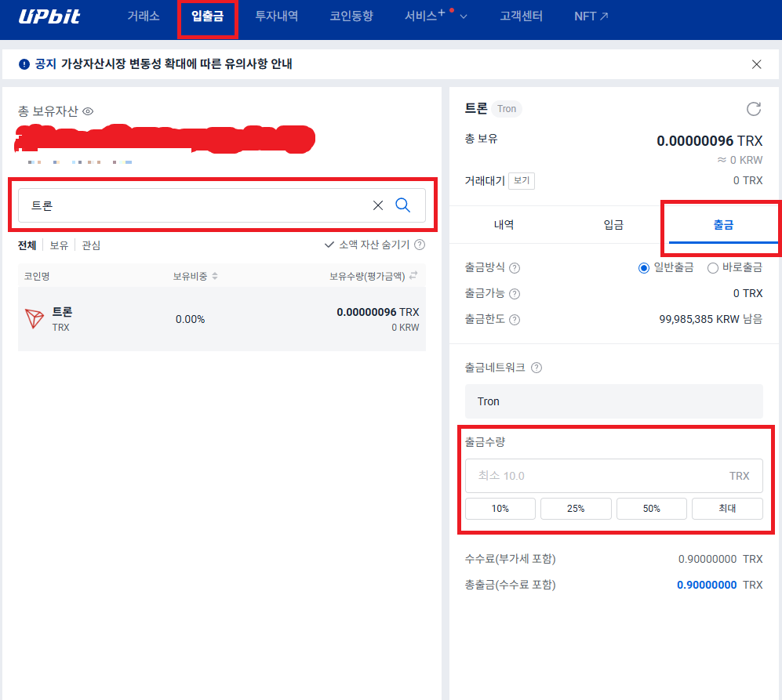Click help icon next to 출금가능
The width and height of the screenshot is (782, 700).
click(515, 294)
